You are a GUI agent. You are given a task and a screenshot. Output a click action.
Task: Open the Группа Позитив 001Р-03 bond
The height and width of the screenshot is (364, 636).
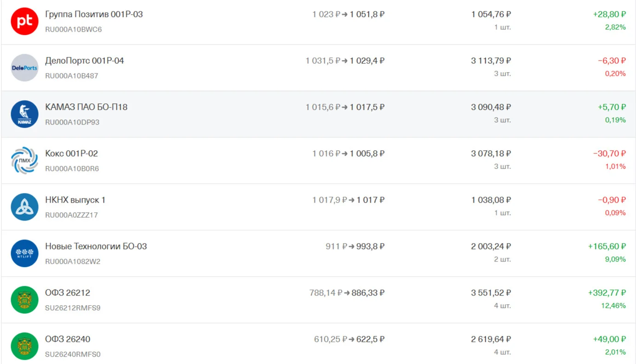[94, 14]
